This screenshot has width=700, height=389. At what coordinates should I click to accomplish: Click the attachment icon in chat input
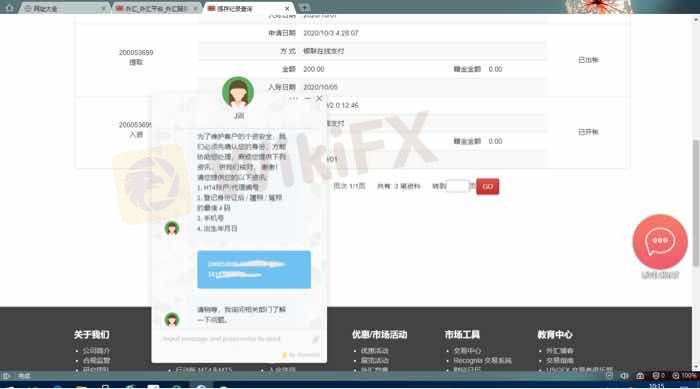tap(315, 339)
